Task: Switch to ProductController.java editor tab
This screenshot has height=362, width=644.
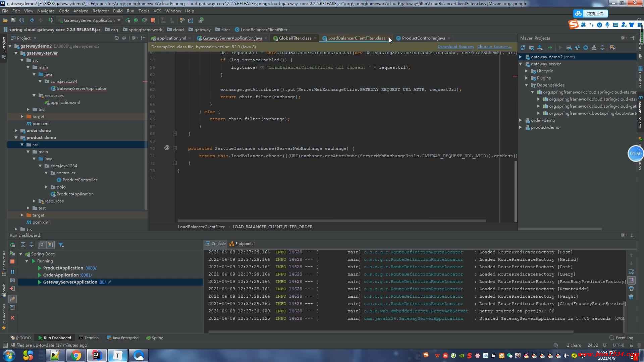Action: tap(423, 38)
